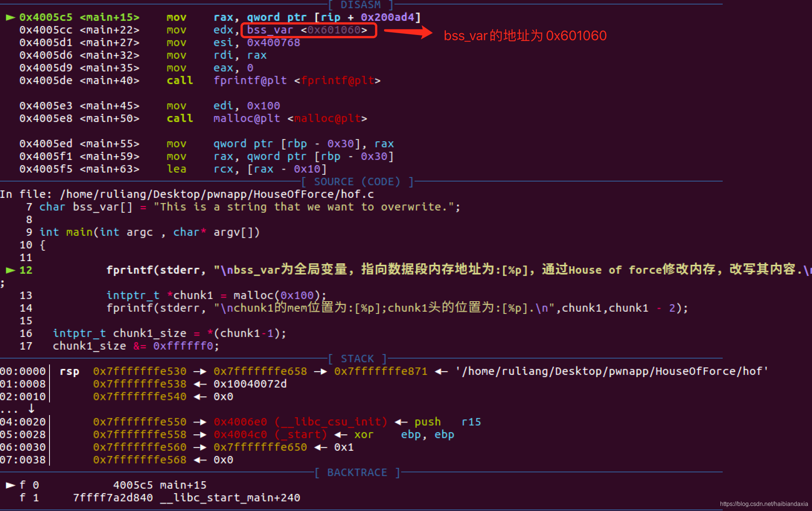
Task: Click the red annotation text about bss_var address
Action: [x=525, y=36]
